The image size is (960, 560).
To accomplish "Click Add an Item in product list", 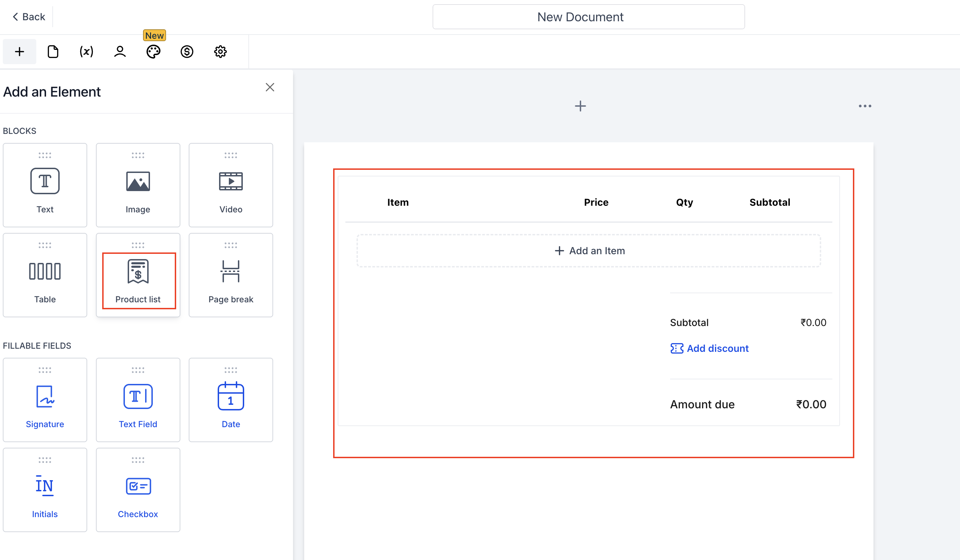I will [589, 251].
